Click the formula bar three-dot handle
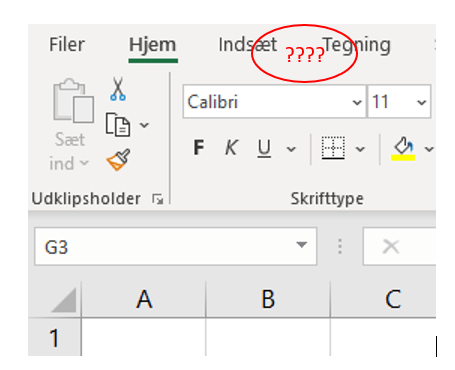The width and height of the screenshot is (455, 370). (x=340, y=246)
